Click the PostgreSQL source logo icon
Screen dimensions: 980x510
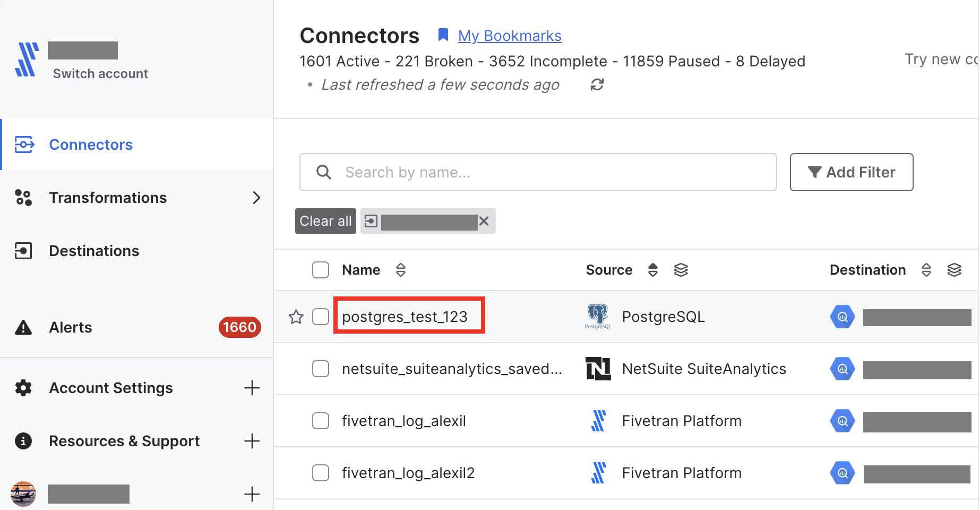(x=598, y=317)
